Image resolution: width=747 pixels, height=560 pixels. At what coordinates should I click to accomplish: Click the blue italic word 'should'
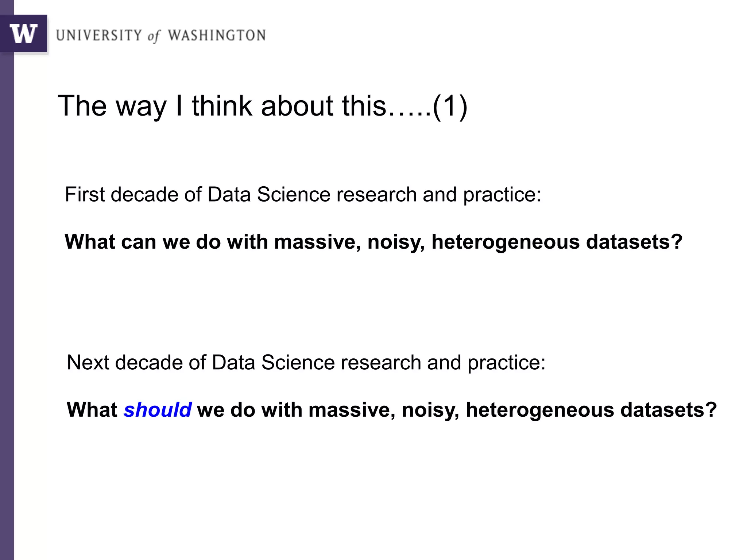pyautogui.click(x=158, y=409)
